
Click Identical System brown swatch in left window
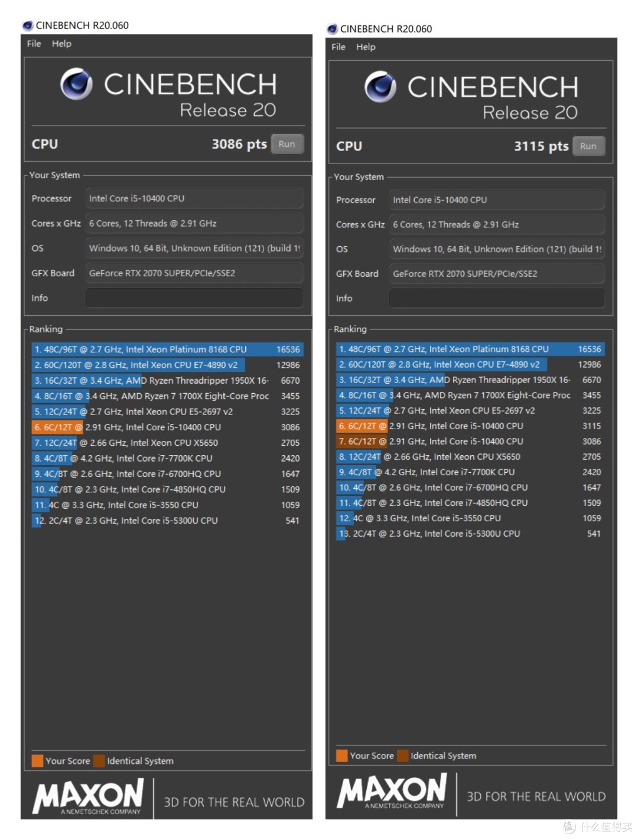coord(99,761)
